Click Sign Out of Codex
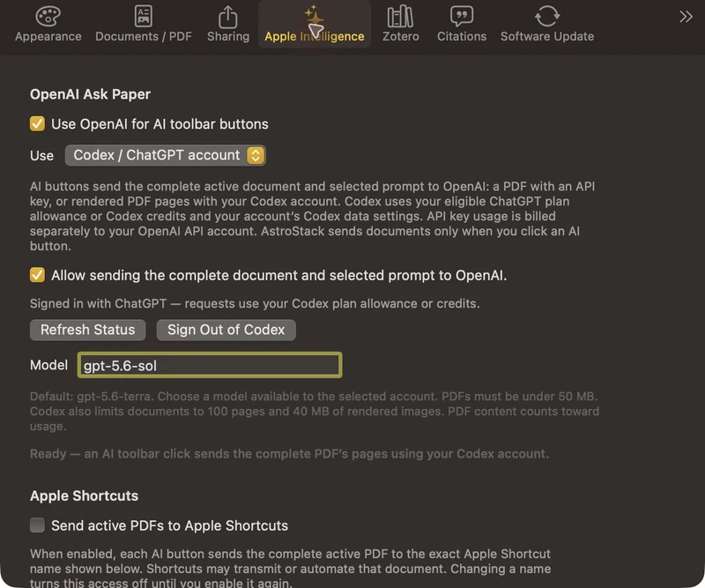 point(226,330)
